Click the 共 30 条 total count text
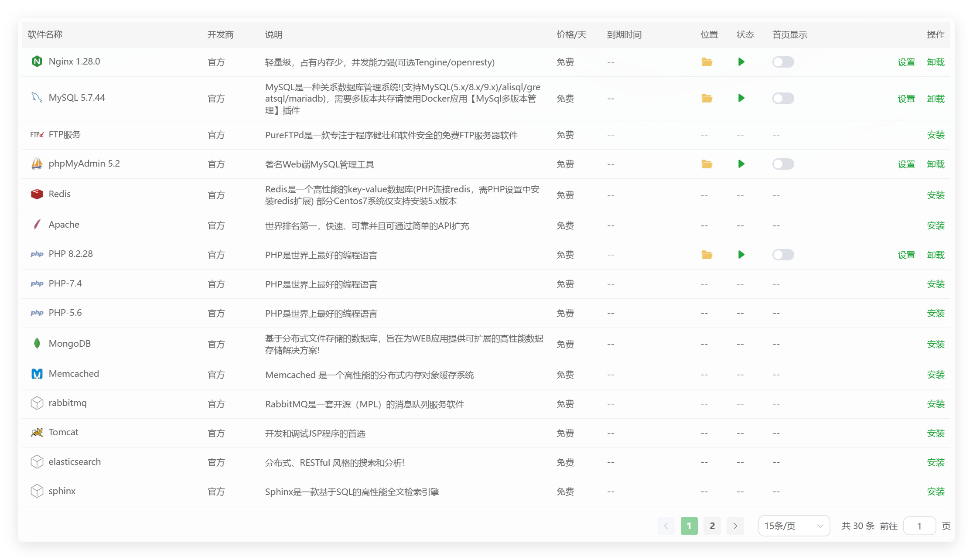973x560 pixels. point(858,526)
